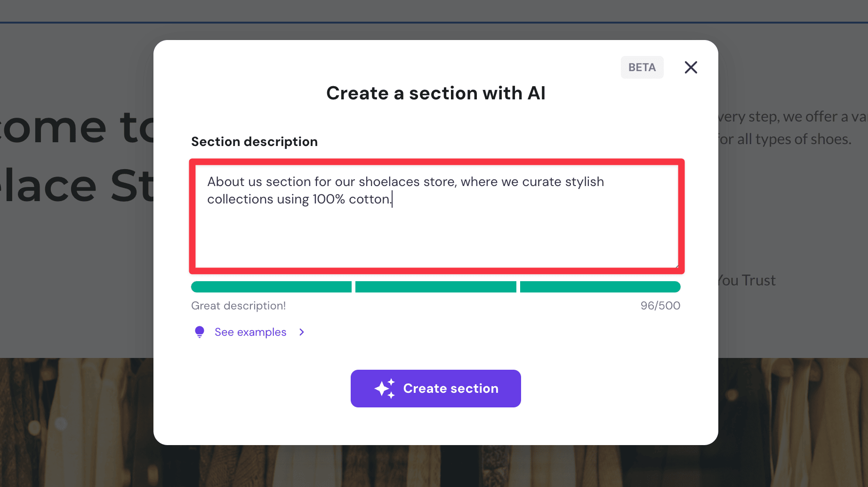The image size is (868, 487).
Task: Click the Great description! label
Action: (238, 305)
